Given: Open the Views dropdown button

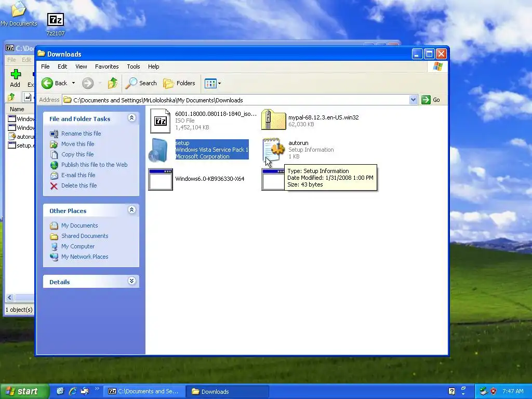Looking at the screenshot, I should [212, 83].
